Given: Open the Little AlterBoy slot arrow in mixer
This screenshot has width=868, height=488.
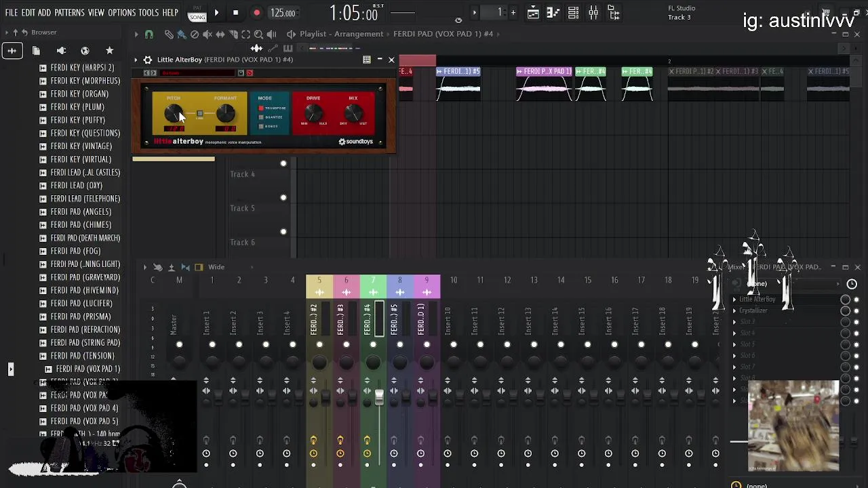Looking at the screenshot, I should [734, 300].
